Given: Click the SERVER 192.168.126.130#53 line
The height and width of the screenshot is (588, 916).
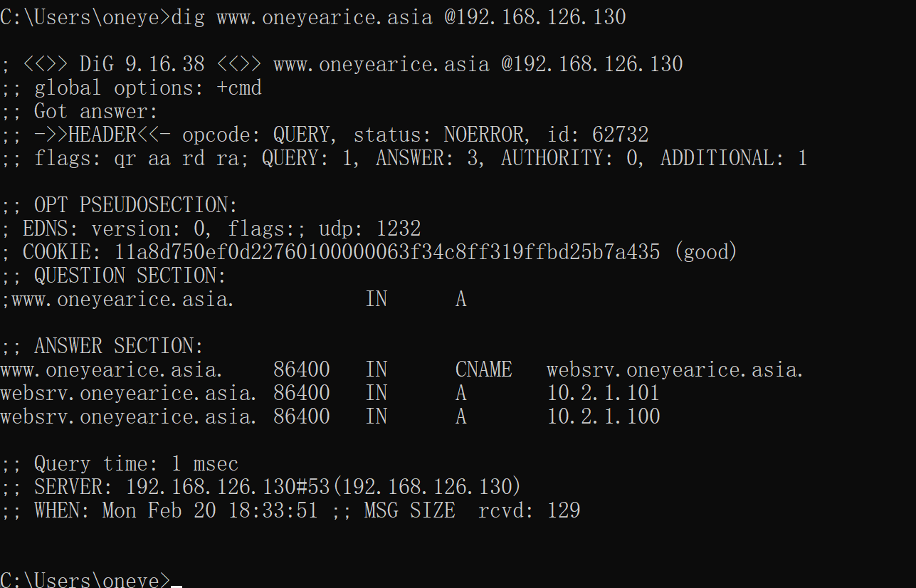Looking at the screenshot, I should point(261,488).
